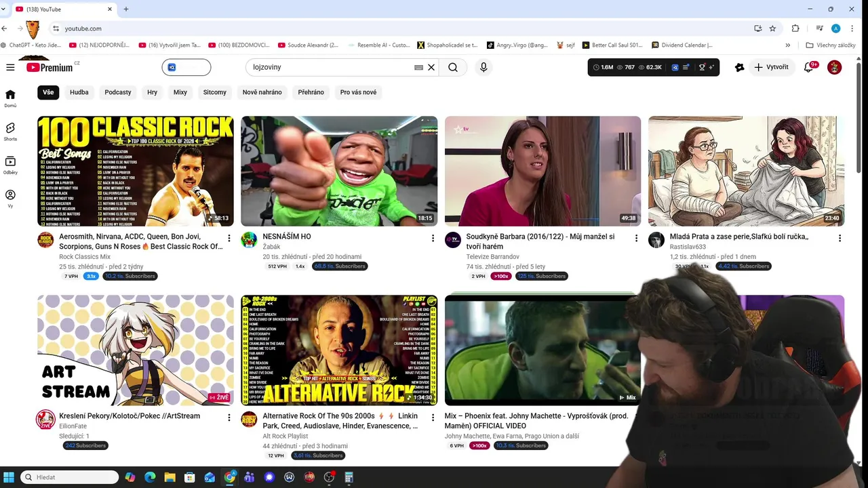Open new browser tab plus button
The width and height of the screenshot is (868, 488).
coord(126,9)
